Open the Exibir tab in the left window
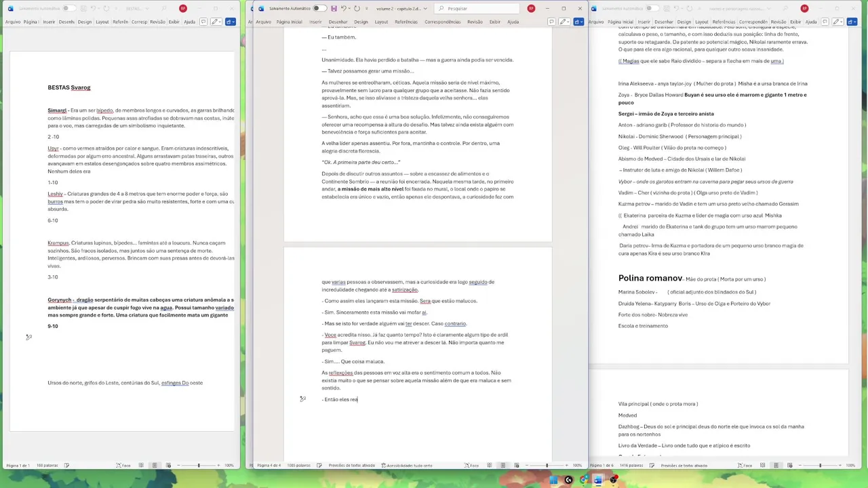Viewport: 868px width, 488px height. point(174,22)
